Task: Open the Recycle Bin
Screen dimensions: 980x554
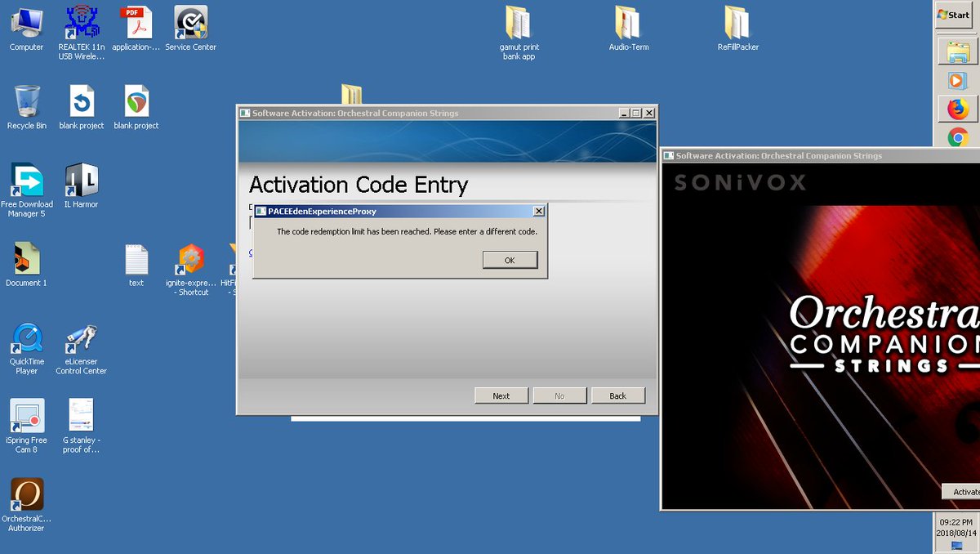Action: (x=26, y=107)
